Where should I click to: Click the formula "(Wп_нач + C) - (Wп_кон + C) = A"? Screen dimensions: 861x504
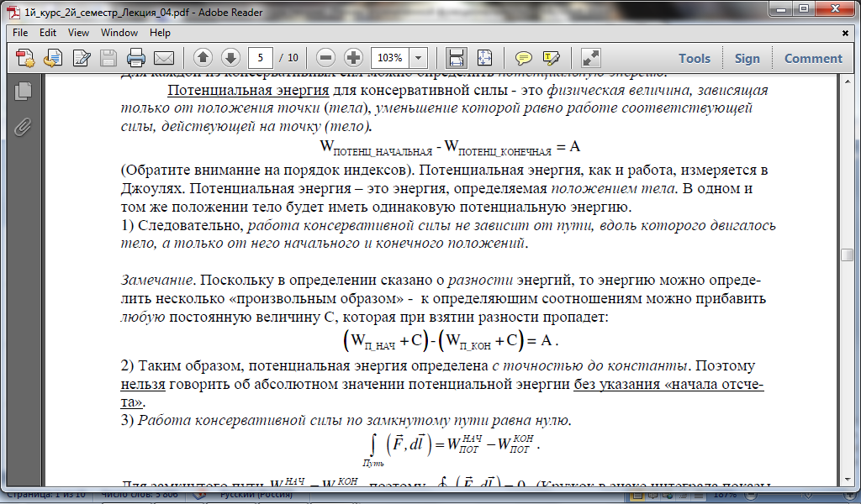click(451, 340)
